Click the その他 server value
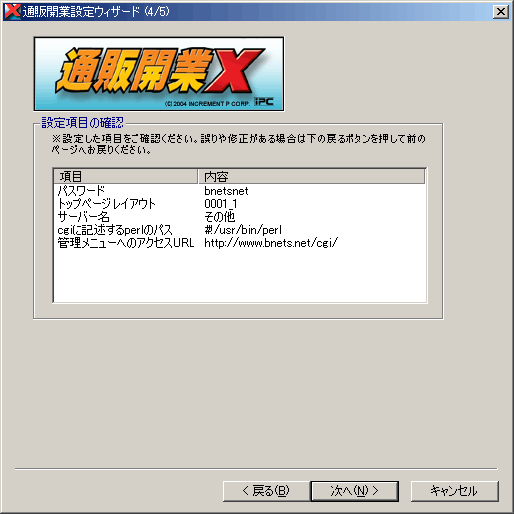514x514 pixels. (x=220, y=217)
